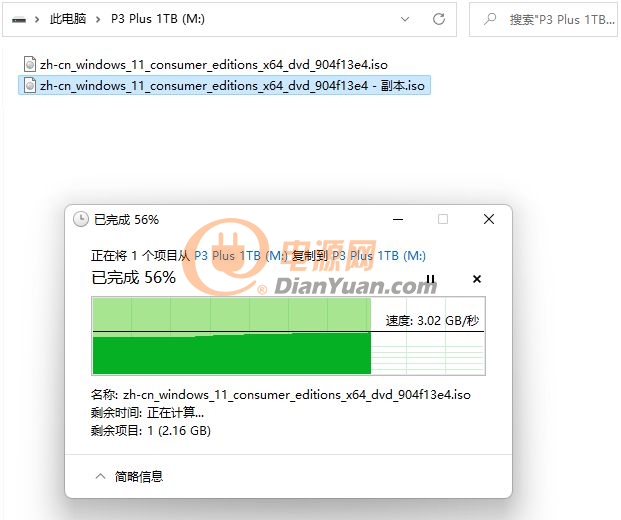Refresh the P3 Plus 1TB folder

(439, 19)
